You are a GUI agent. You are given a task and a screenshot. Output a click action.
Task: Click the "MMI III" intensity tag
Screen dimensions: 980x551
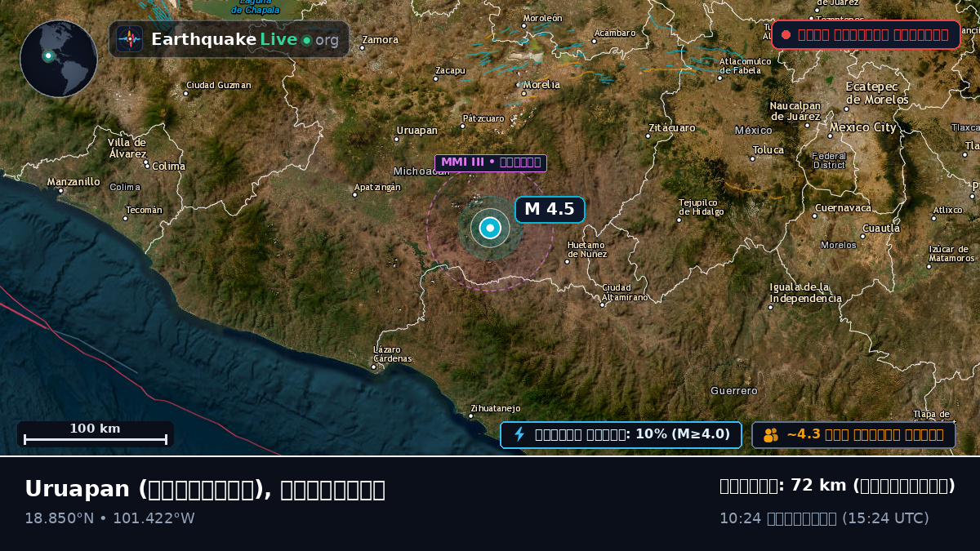[491, 162]
